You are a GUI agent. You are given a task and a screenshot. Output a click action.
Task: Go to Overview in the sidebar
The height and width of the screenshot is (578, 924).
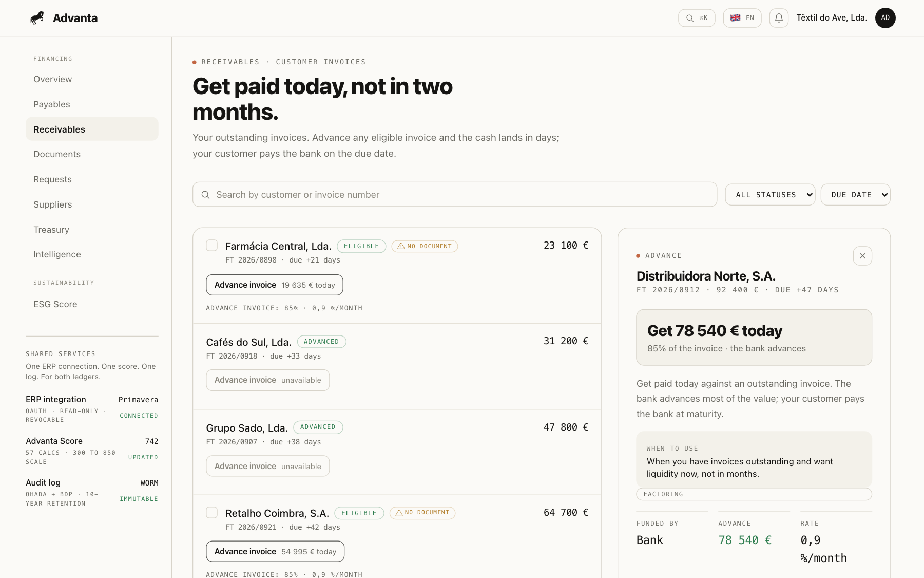point(92,79)
